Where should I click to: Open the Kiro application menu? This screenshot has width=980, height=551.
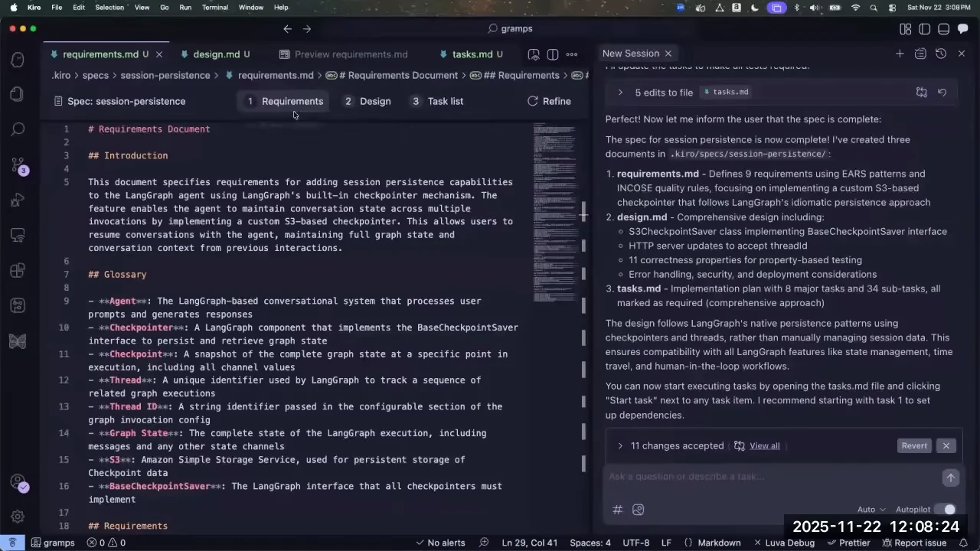click(34, 8)
